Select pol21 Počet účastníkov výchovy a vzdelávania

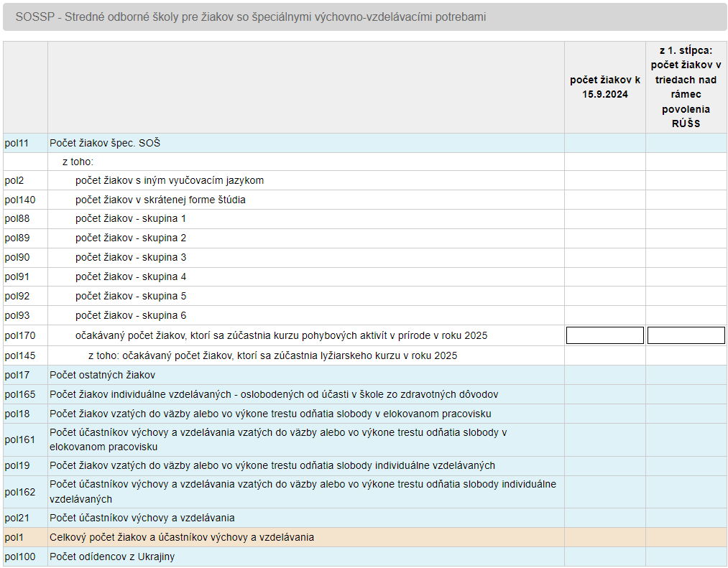[x=365, y=518]
